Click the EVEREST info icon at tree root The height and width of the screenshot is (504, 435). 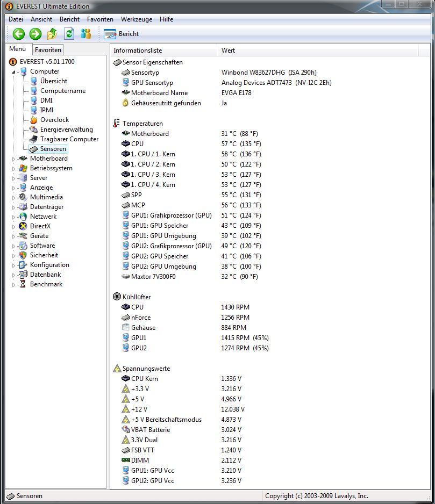pyautogui.click(x=13, y=61)
